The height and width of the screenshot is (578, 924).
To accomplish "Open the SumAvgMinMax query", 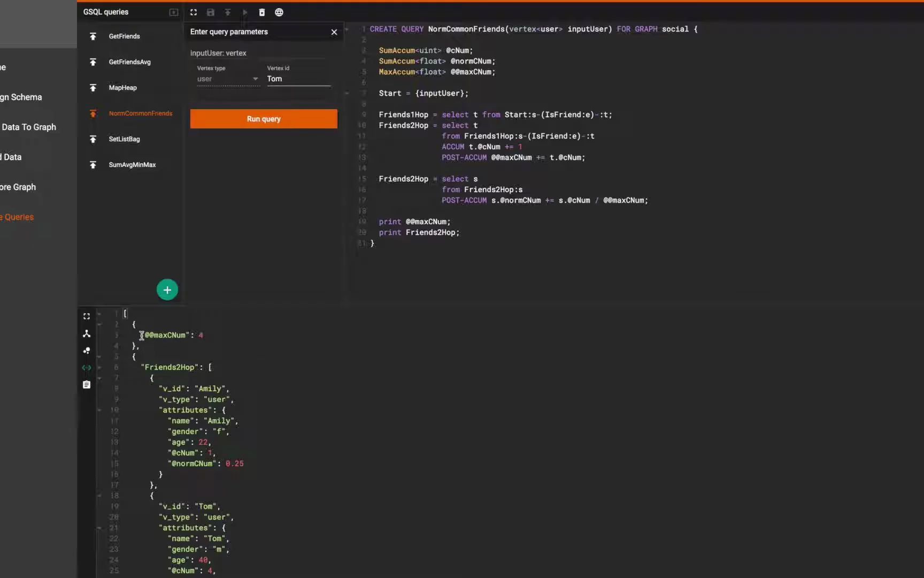I will pos(132,165).
